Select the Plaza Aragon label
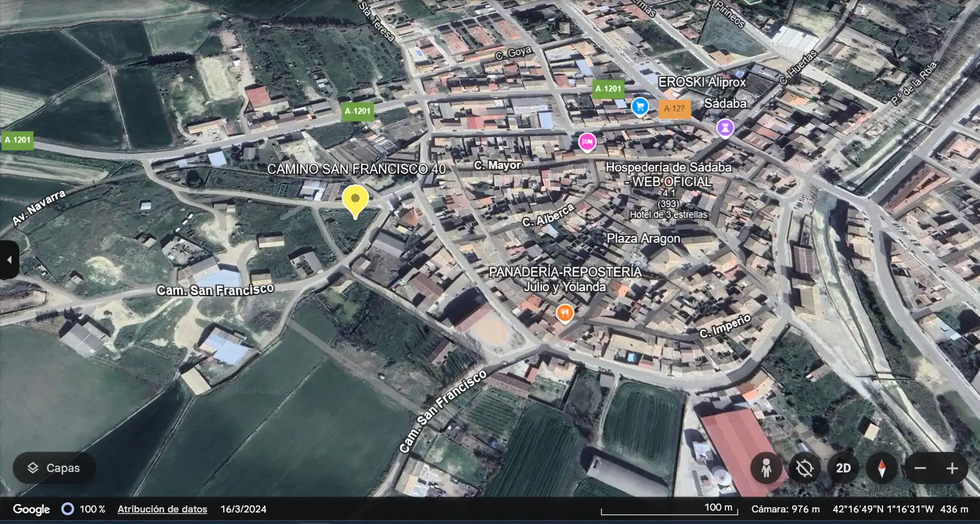Viewport: 980px width, 524px height. click(643, 239)
